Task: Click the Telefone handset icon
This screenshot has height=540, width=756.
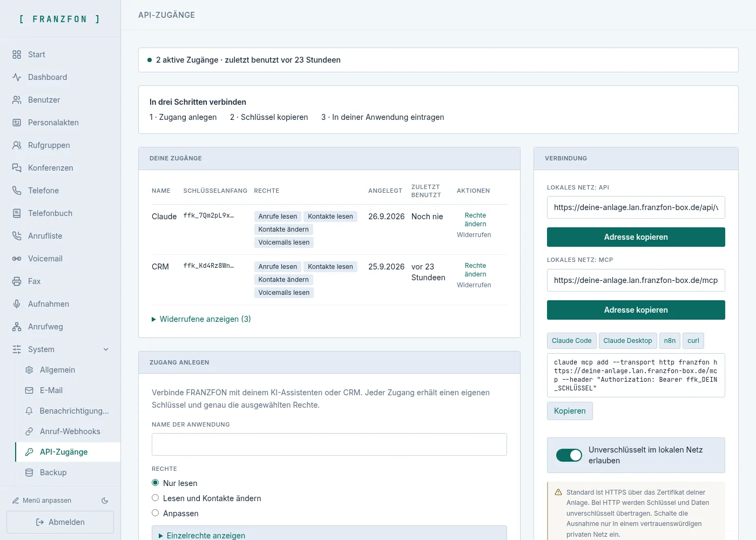Action: (x=17, y=191)
